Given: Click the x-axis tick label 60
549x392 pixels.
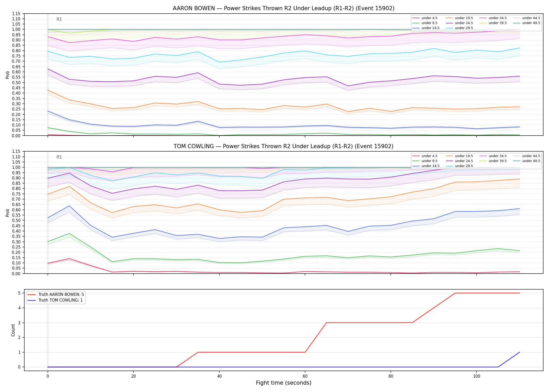Looking at the screenshot, I should click(x=305, y=377).
